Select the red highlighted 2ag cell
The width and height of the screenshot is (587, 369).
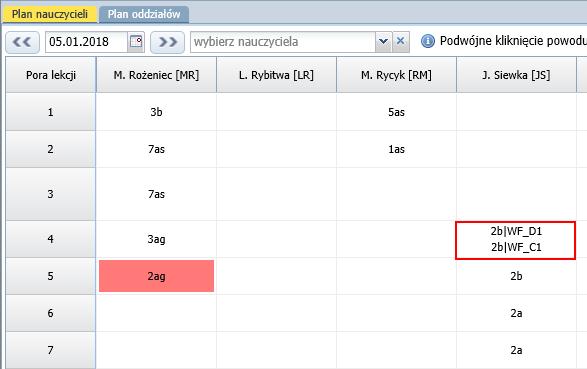[x=156, y=276]
